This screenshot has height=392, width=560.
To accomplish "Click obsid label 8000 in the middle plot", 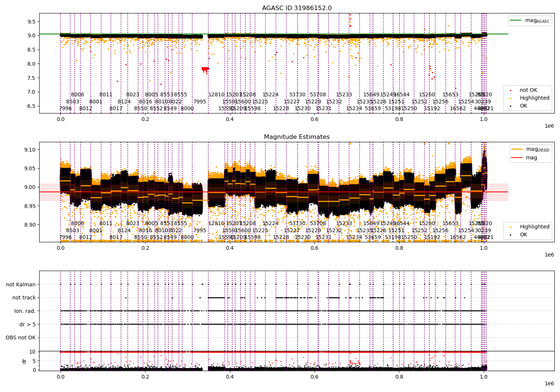I will point(187,237).
